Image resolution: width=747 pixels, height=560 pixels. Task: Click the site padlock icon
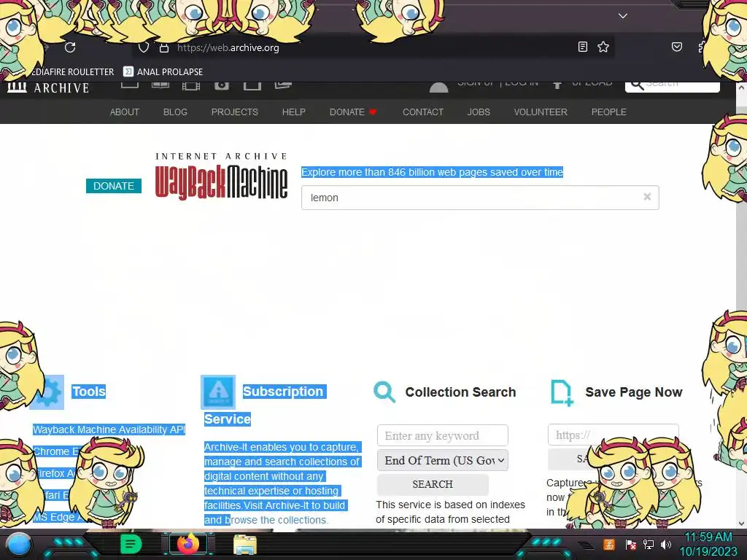pos(164,47)
